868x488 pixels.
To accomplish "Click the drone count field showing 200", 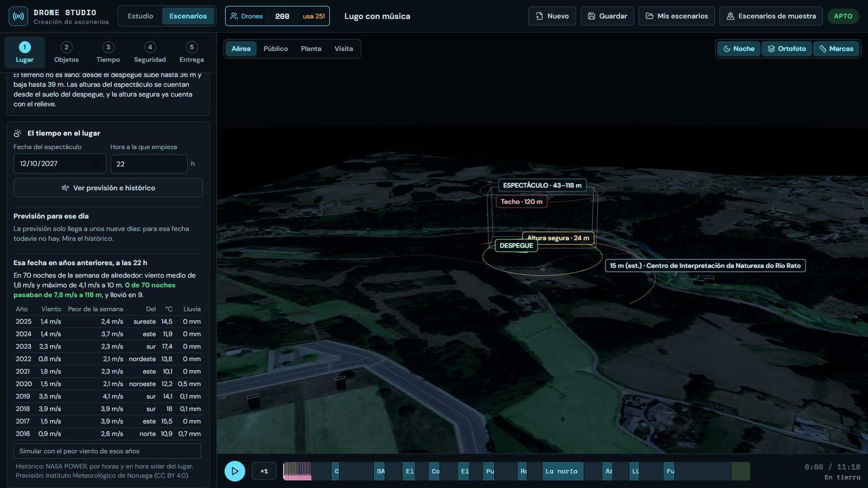I will pyautogui.click(x=282, y=16).
